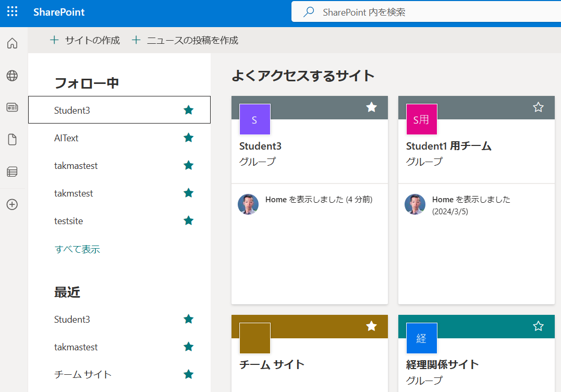Open takmstest site link
561x392 pixels.
pyautogui.click(x=74, y=193)
